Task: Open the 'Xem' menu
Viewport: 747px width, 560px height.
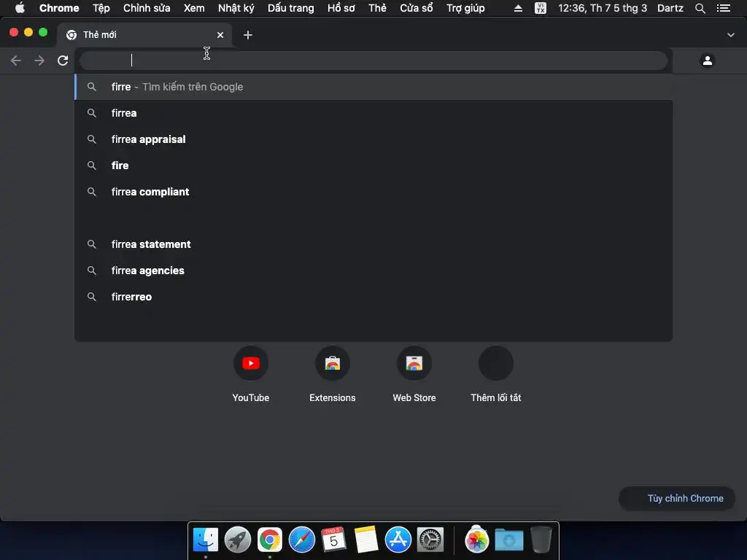Action: [194, 8]
